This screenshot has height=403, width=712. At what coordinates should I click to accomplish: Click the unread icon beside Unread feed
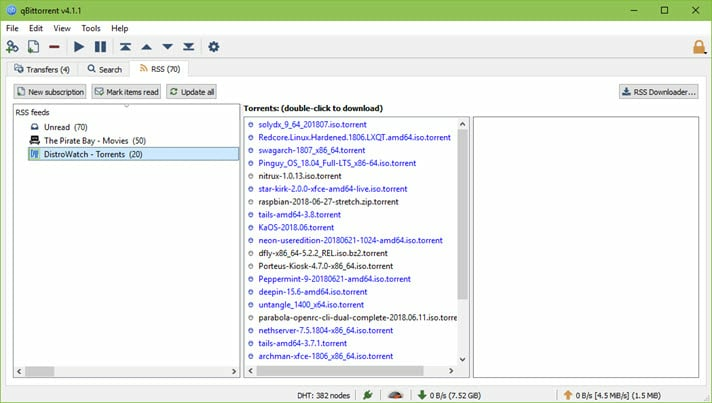(x=35, y=127)
